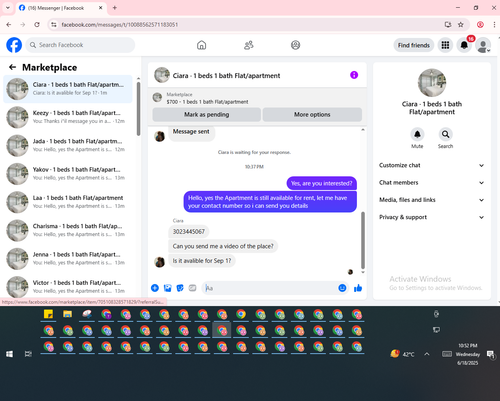The height and width of the screenshot is (401, 500).
Task: Open the Friends icon in top navigation
Action: [249, 45]
